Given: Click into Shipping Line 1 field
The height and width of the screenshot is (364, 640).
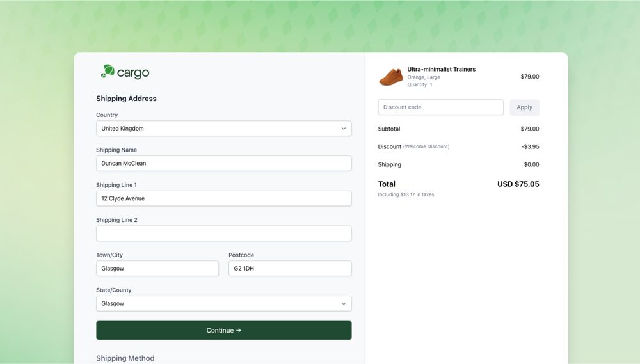Looking at the screenshot, I should (223, 198).
